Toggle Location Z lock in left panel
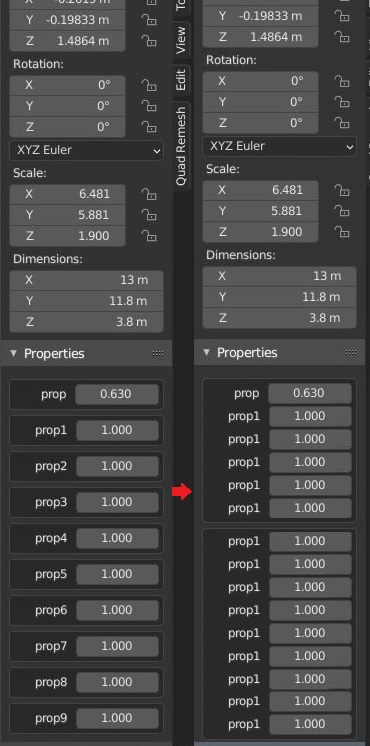 tap(149, 41)
